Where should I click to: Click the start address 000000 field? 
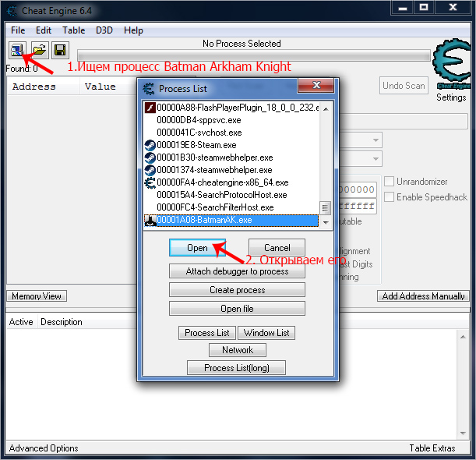[x=358, y=189]
